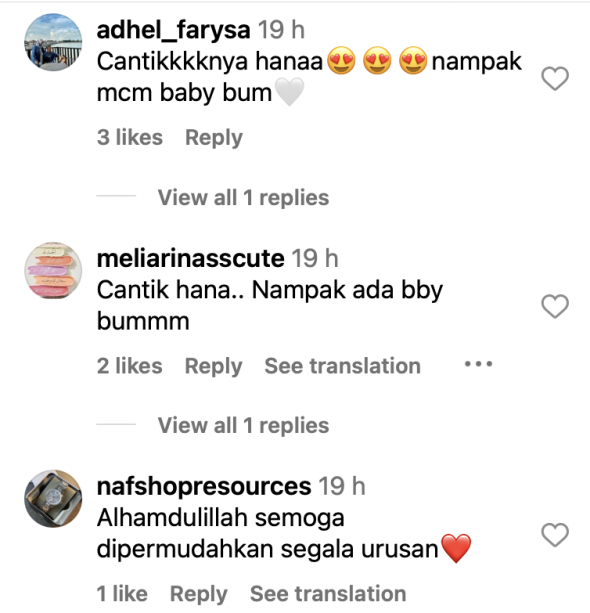Screen dimensions: 590x613
Task: See translation of nafshopresources' comment
Action: pyautogui.click(x=328, y=594)
